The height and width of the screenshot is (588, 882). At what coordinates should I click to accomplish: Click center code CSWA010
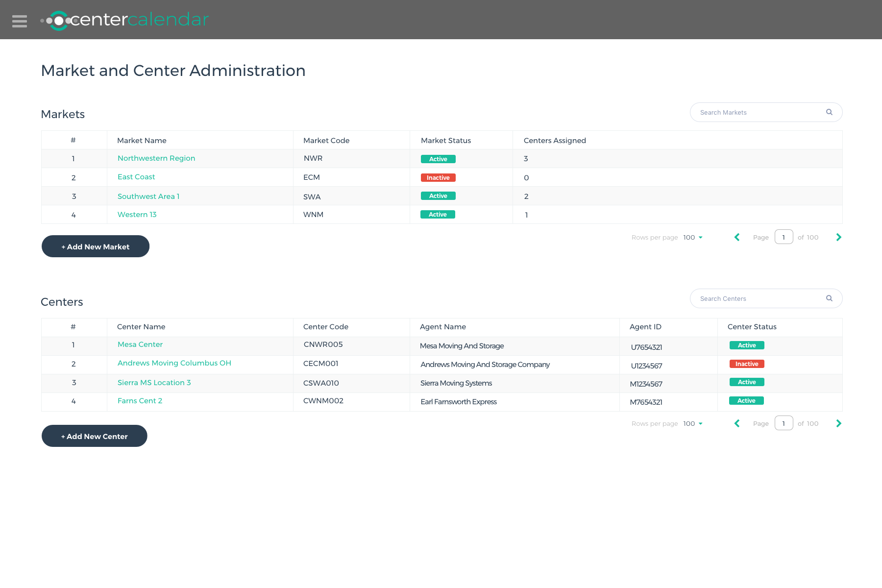point(321,383)
